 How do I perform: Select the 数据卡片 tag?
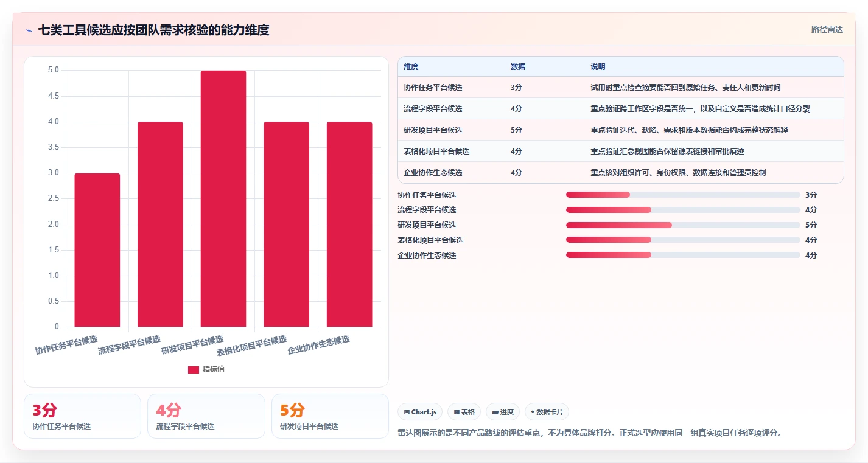click(x=547, y=412)
